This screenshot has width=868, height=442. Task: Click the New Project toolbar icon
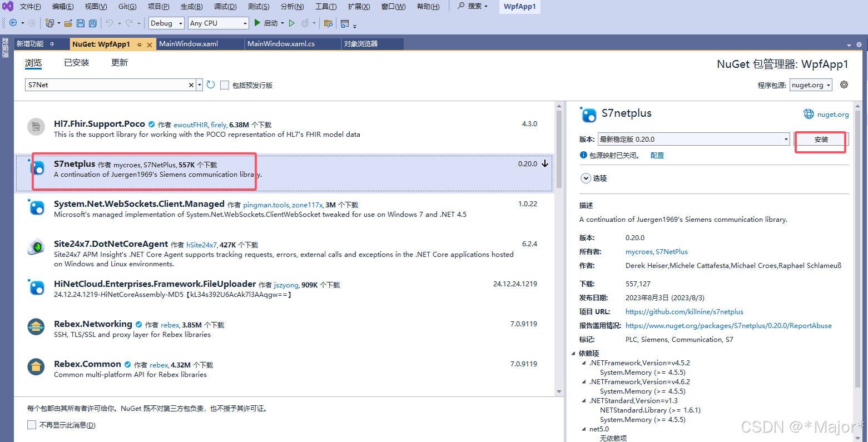click(x=49, y=23)
